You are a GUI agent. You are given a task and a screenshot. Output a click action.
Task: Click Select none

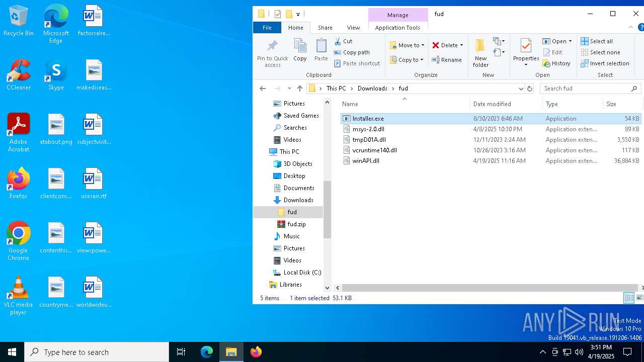[x=600, y=52]
